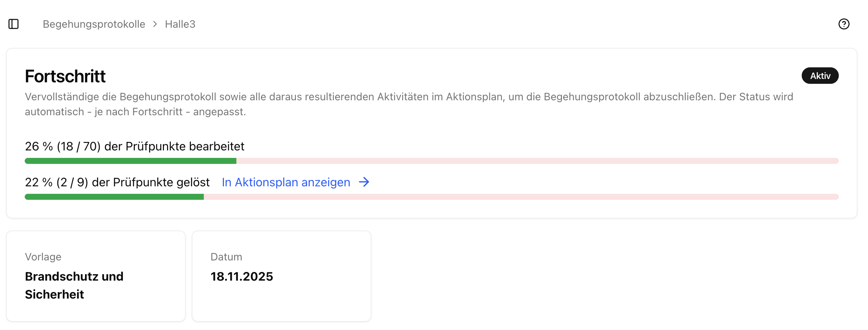This screenshot has height=330, width=868.
Task: Expand the Vorlage card details
Action: click(x=96, y=276)
